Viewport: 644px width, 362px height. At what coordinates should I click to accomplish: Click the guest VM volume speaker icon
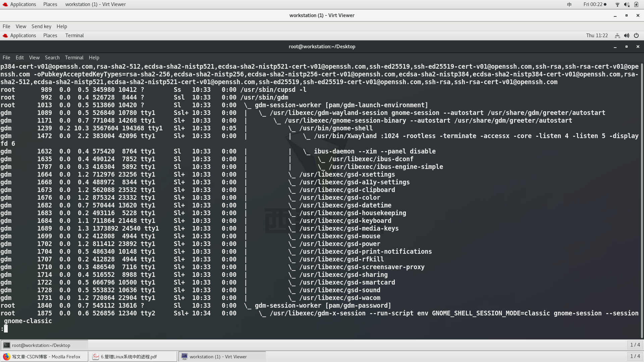[627, 36]
